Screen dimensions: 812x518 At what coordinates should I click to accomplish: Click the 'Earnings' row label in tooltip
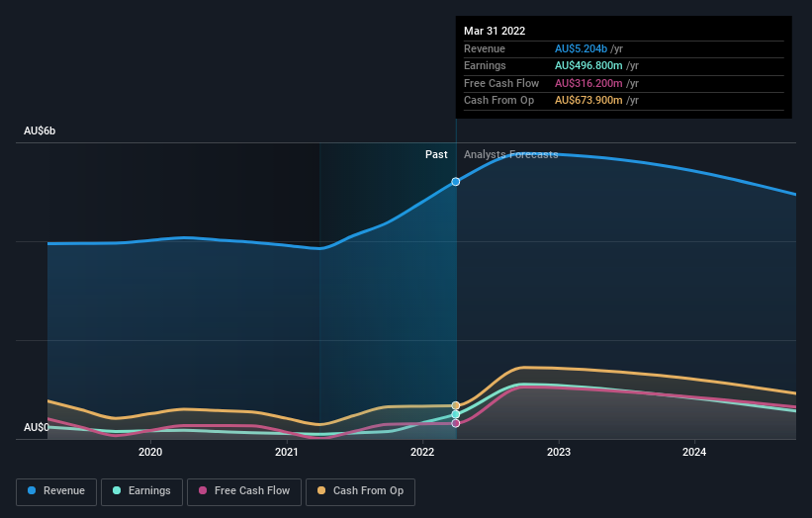pyautogui.click(x=485, y=65)
